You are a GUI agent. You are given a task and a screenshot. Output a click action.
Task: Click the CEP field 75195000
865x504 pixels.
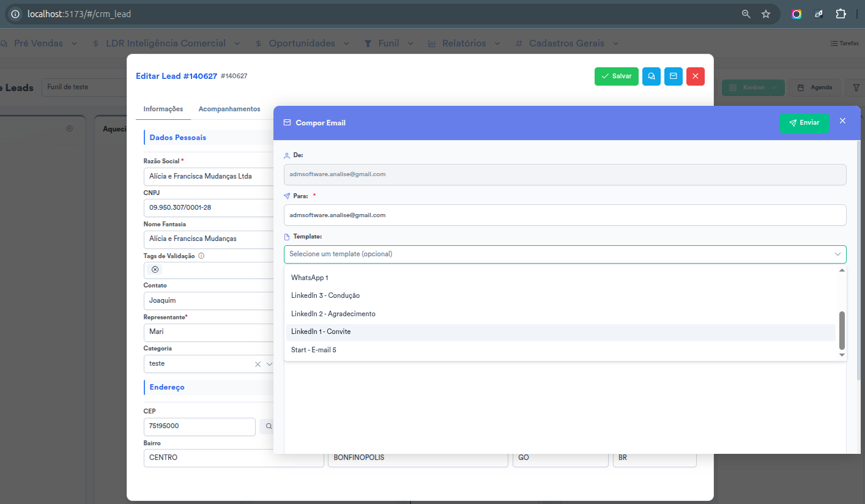click(x=199, y=426)
